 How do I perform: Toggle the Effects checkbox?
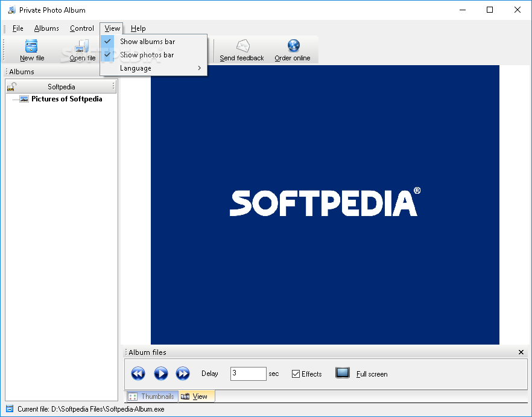[296, 374]
